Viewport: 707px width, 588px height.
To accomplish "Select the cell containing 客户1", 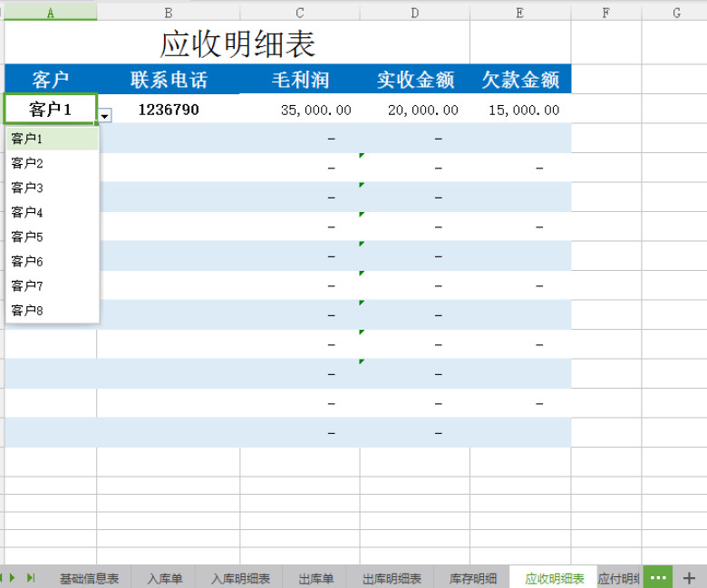I will pos(51,109).
